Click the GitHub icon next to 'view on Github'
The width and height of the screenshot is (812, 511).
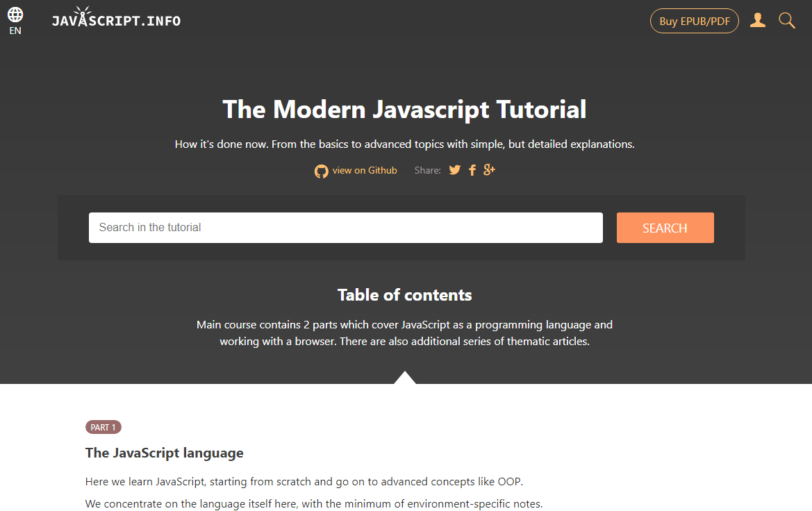[x=321, y=170]
